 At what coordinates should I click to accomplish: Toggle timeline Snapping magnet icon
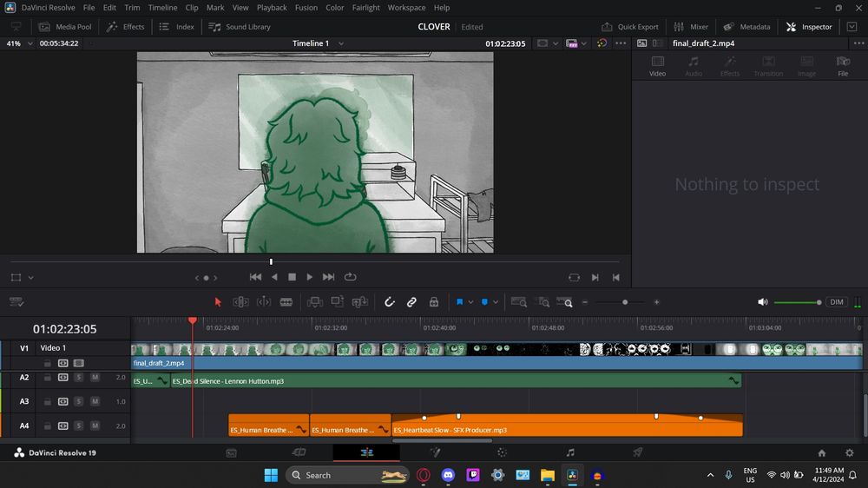coord(390,302)
